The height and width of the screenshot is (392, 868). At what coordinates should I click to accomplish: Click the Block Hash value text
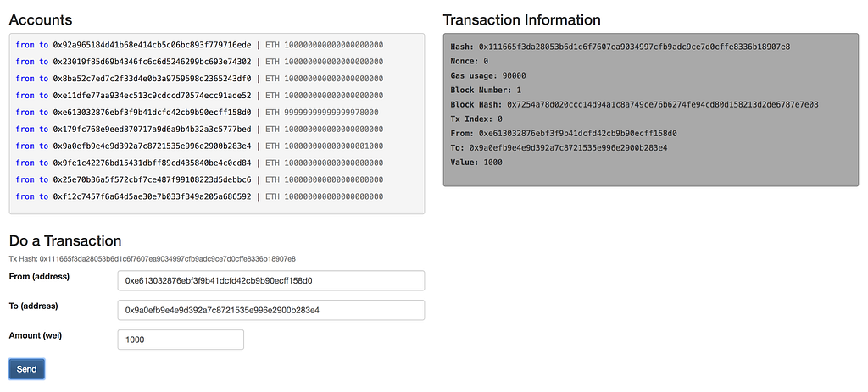click(663, 104)
